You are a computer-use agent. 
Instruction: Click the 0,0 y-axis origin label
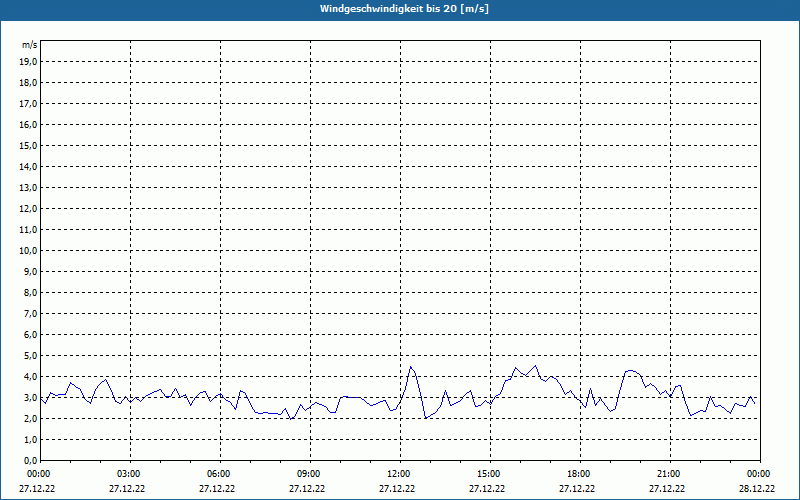(x=29, y=460)
